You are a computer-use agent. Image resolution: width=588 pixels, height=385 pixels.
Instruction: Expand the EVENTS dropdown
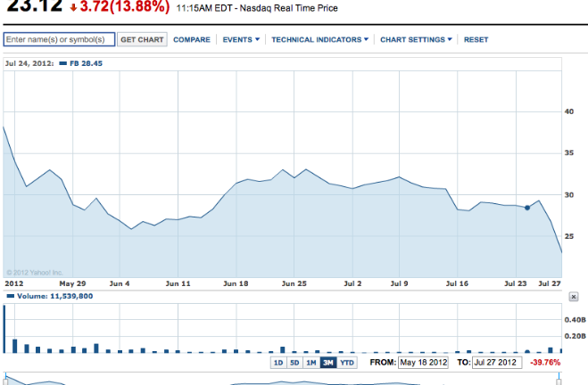241,40
